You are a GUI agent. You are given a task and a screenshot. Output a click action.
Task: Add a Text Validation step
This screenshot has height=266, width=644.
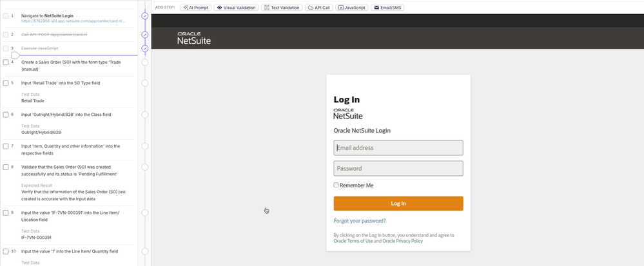coord(282,8)
